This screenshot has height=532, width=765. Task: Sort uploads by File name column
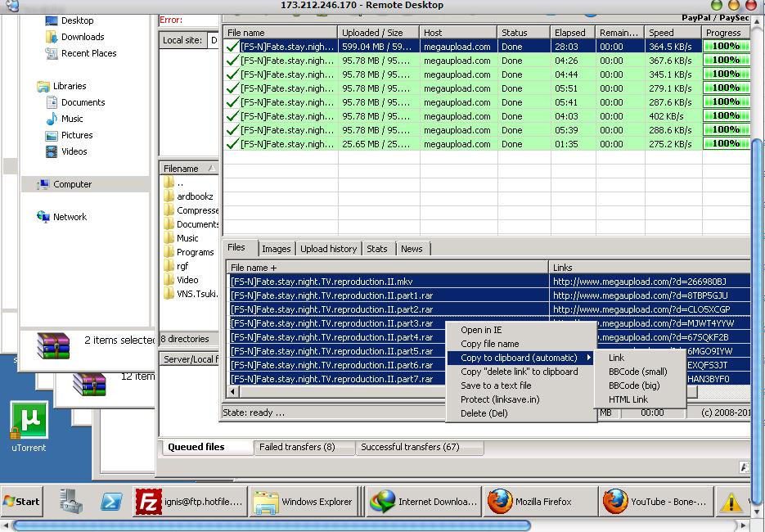point(280,33)
